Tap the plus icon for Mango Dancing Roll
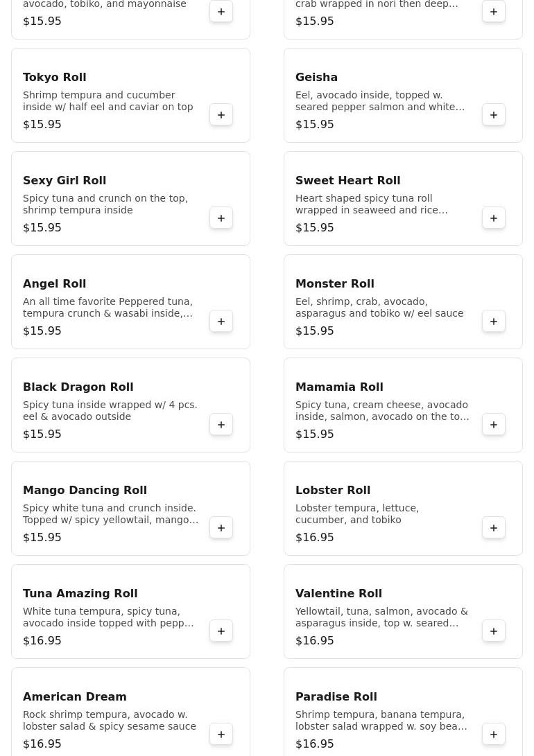 (221, 528)
